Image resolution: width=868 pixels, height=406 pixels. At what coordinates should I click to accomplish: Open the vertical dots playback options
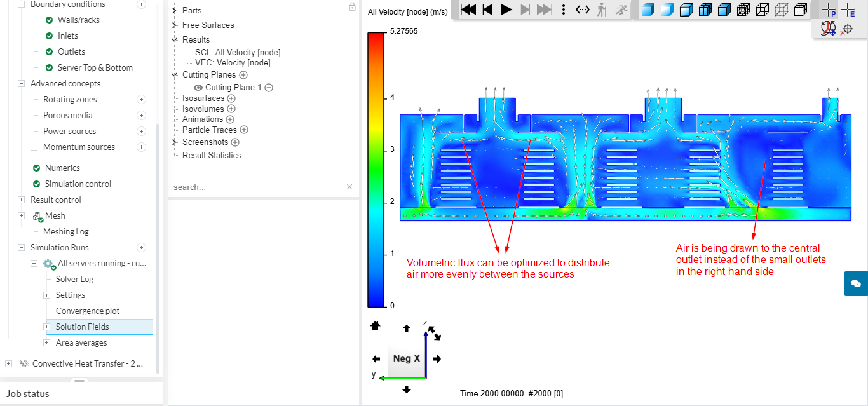tap(564, 10)
